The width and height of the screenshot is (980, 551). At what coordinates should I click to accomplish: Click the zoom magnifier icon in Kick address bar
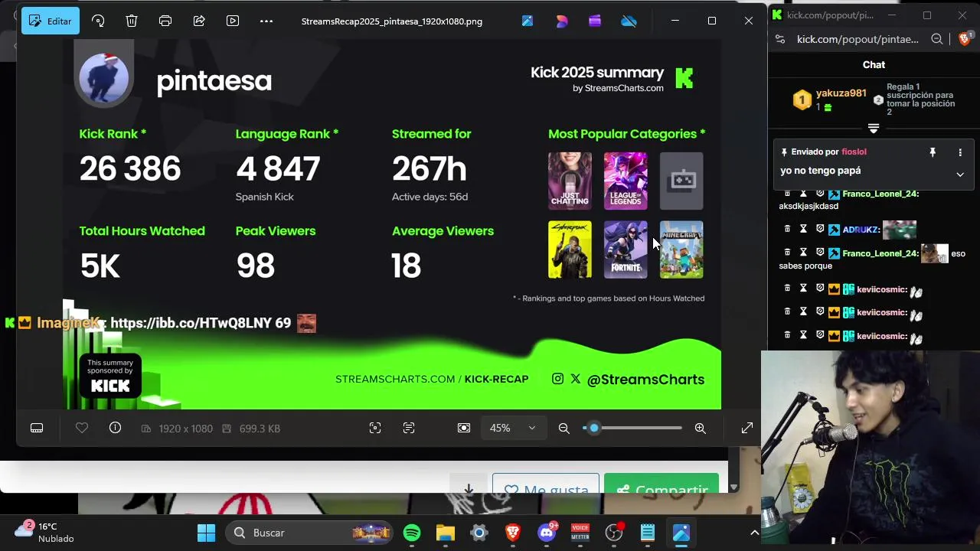[x=937, y=39]
